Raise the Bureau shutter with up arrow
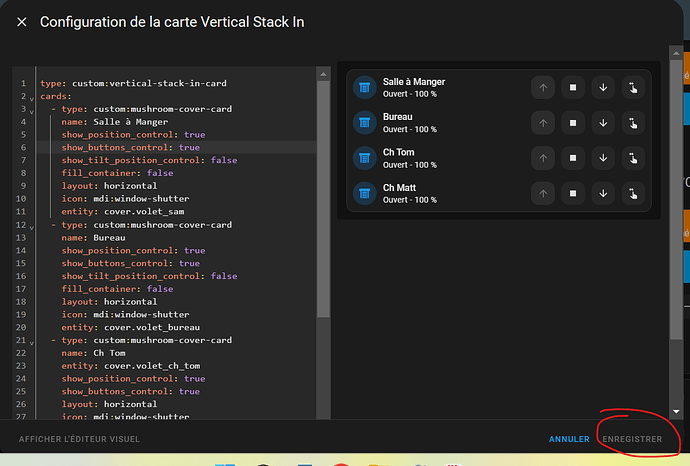690x466 pixels. pyautogui.click(x=542, y=122)
